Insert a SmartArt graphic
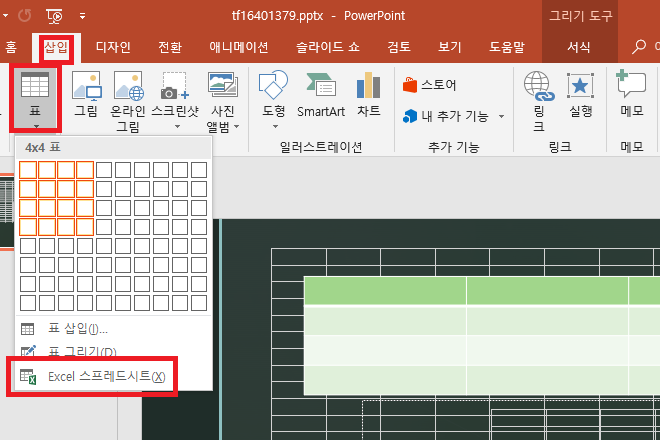The image size is (660, 440). point(321,95)
